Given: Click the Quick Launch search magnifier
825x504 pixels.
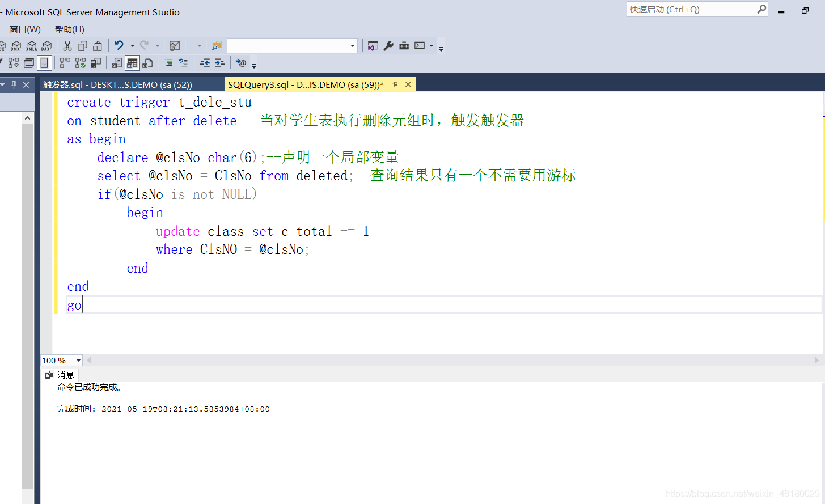Looking at the screenshot, I should tap(761, 9).
